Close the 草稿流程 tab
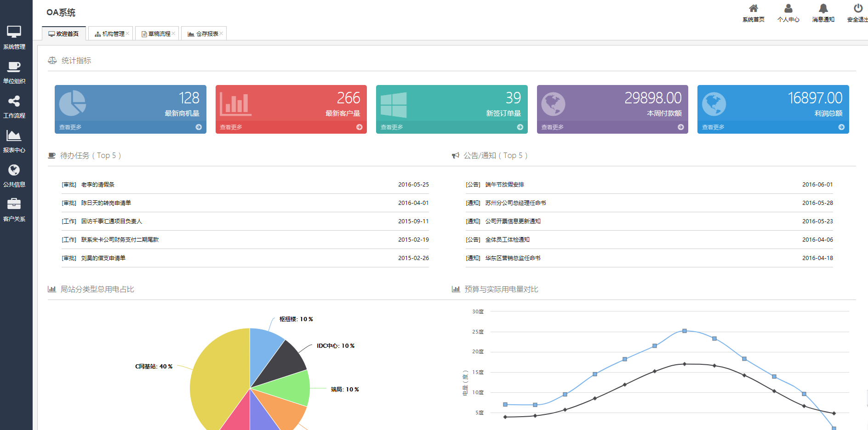The width and height of the screenshot is (868, 430). (x=174, y=34)
